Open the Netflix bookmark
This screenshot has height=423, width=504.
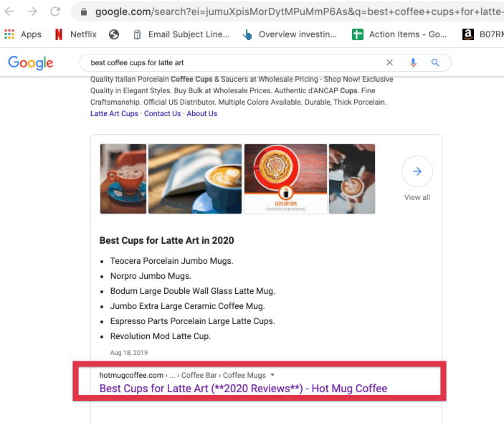click(76, 34)
